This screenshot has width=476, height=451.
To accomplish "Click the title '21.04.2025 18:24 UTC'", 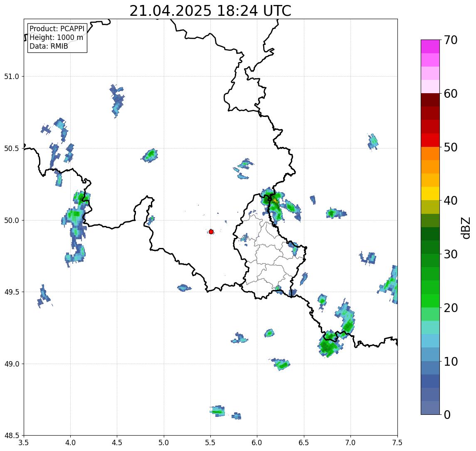I will 210,11.
